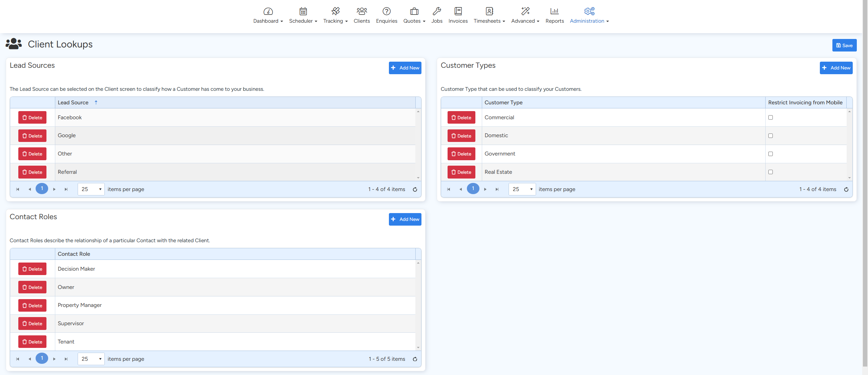Delete the Facebook lead source
This screenshot has width=868, height=375.
pyautogui.click(x=32, y=118)
